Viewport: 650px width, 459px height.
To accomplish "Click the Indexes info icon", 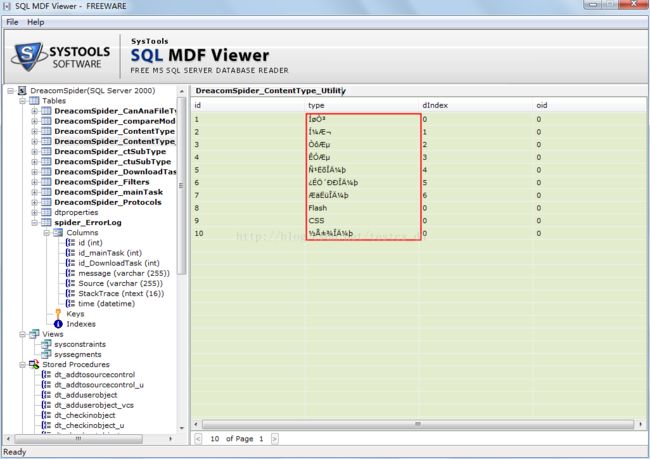I will pos(58,324).
